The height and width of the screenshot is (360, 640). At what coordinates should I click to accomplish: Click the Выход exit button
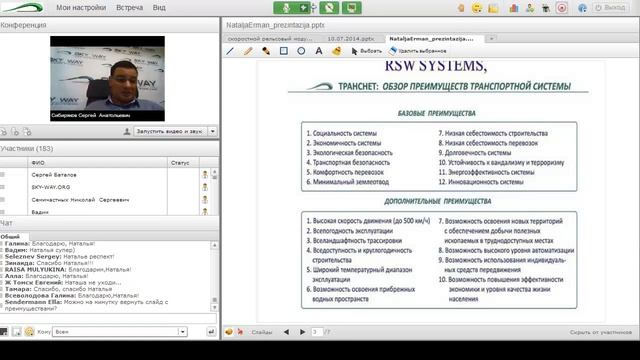(x=611, y=8)
